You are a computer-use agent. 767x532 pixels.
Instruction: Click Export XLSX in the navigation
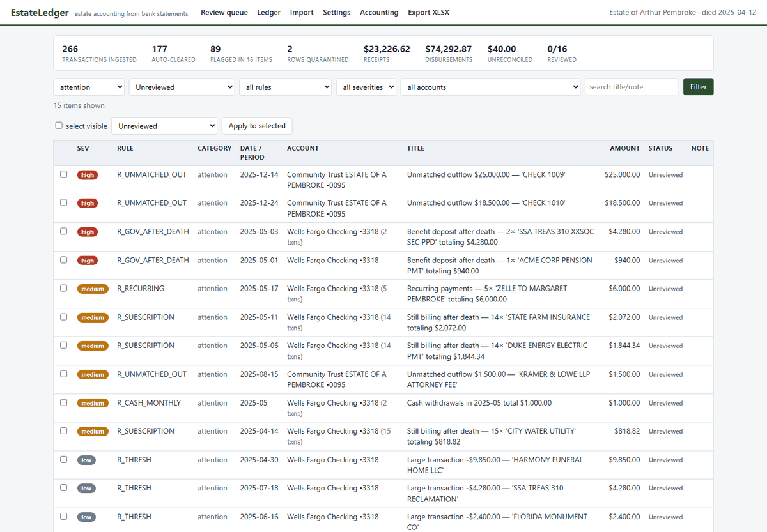click(428, 12)
